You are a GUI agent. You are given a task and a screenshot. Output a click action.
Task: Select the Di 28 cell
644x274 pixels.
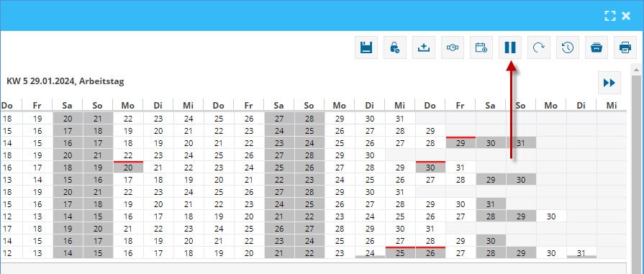coord(370,168)
